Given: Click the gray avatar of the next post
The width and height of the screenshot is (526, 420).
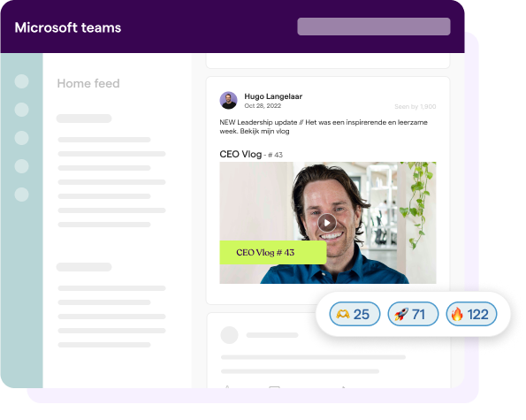Looking at the screenshot, I should pos(229,335).
